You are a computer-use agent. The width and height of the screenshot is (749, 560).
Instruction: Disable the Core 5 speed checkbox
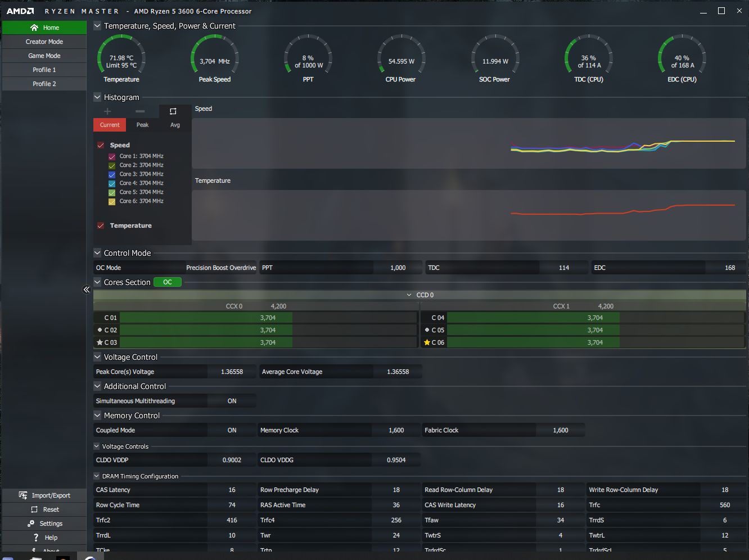click(112, 192)
